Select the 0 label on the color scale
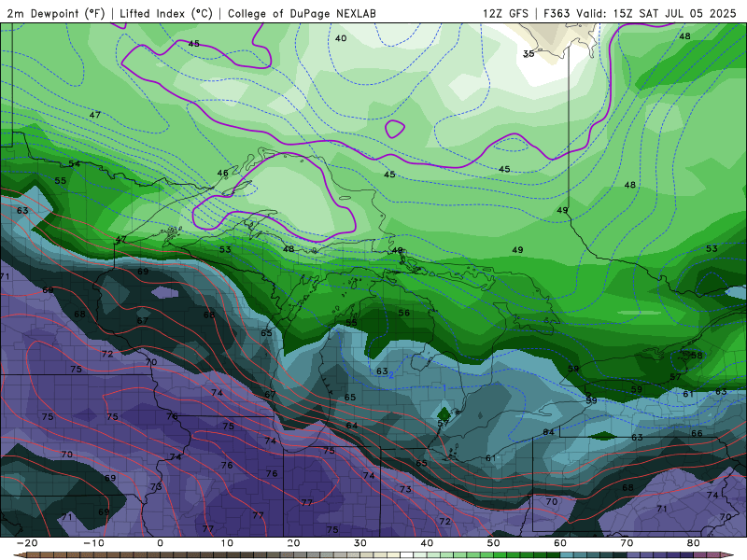This screenshot has width=747, height=560. 160,543
